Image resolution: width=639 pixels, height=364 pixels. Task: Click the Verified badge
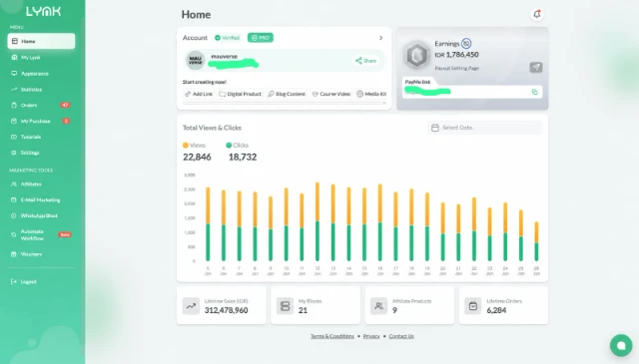[x=228, y=38]
